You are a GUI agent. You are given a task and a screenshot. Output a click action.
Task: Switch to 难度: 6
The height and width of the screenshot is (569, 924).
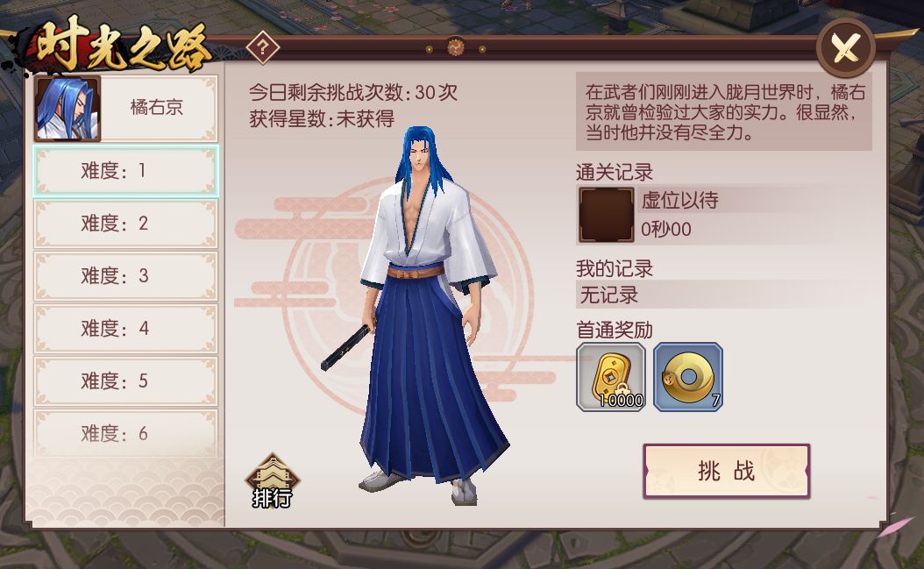pos(125,433)
